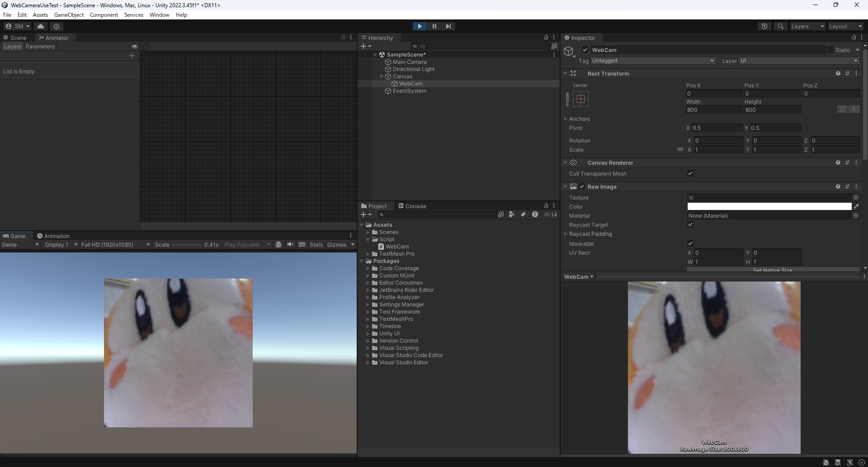This screenshot has height=467, width=868.
Task: Toggle the Cull Transparent Mesh checkbox
Action: click(690, 173)
